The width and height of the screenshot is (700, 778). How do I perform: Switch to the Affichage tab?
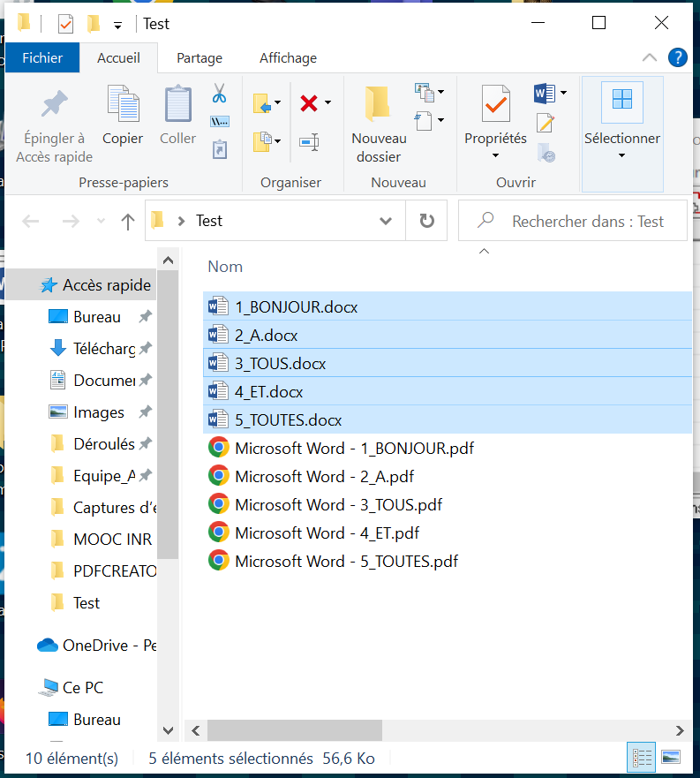(x=289, y=58)
